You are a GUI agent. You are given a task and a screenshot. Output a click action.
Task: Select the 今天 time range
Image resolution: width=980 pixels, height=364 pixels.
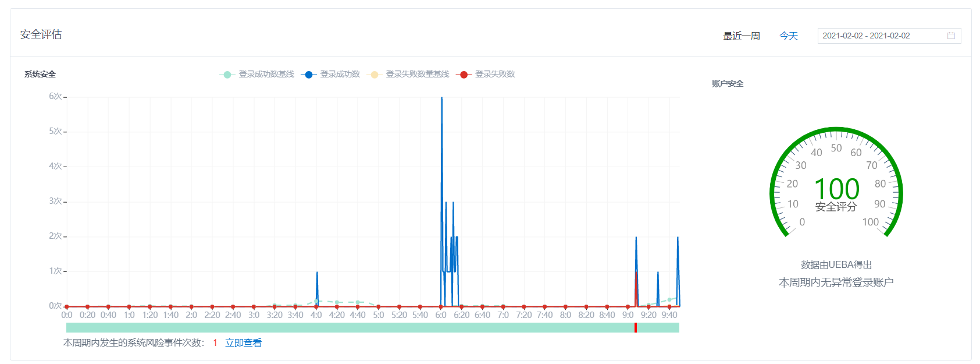(788, 36)
